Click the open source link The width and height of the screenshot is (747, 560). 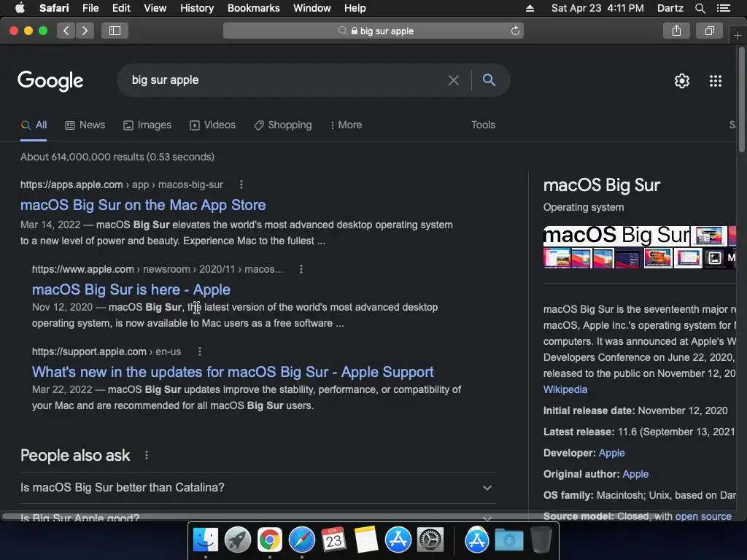pos(703,516)
